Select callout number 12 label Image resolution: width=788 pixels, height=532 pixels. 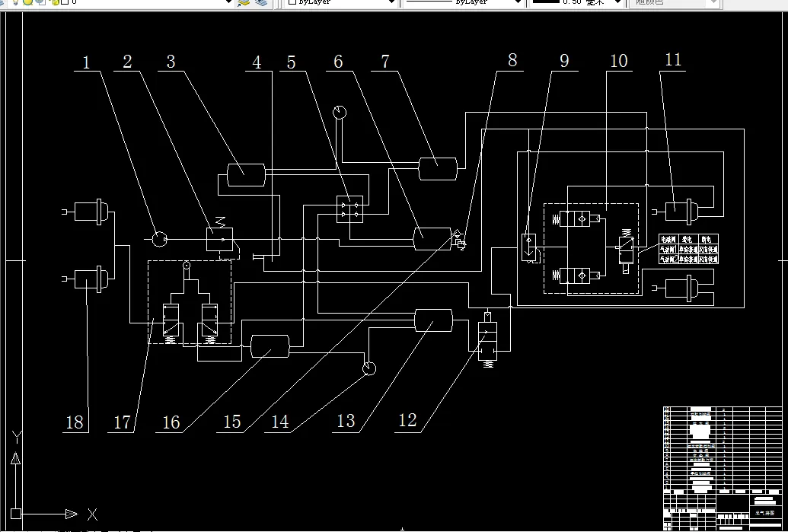407,420
